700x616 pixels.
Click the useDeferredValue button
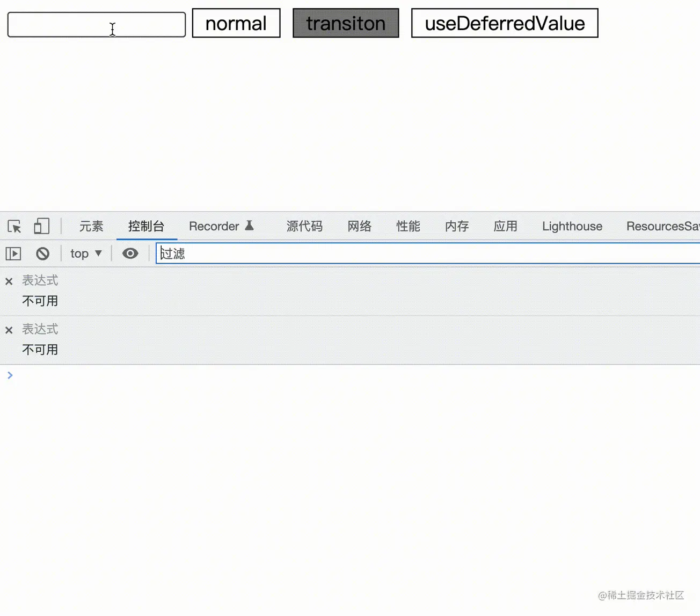click(504, 23)
